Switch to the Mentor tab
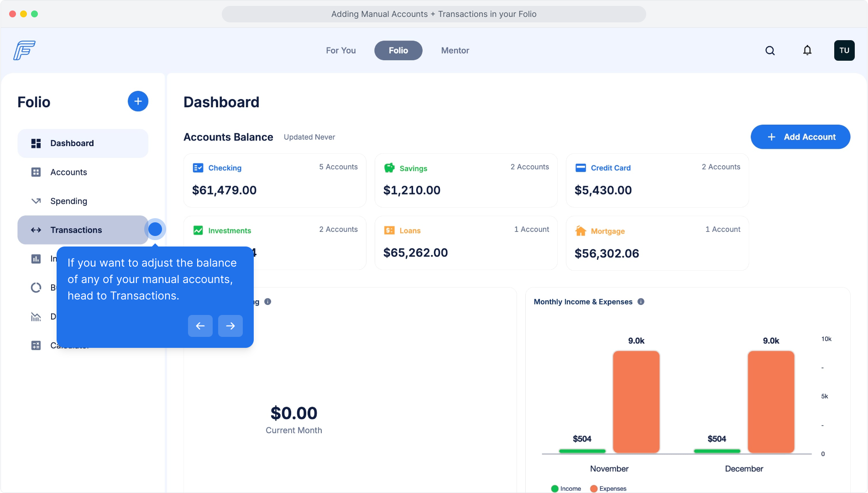868x493 pixels. [455, 51]
